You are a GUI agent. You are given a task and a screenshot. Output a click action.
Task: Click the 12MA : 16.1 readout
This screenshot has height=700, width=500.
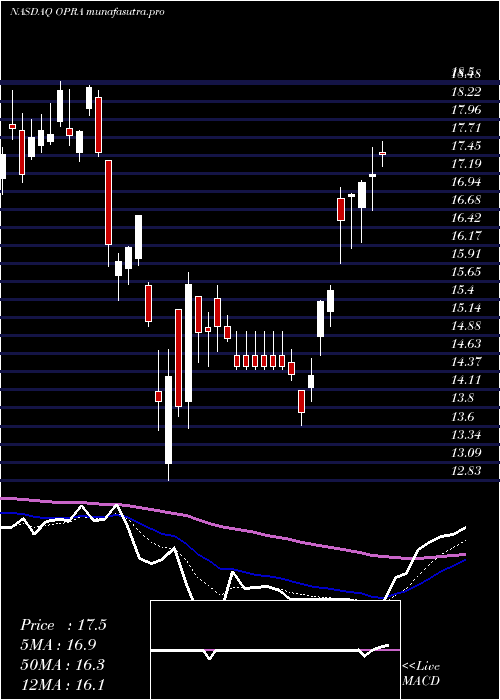click(x=62, y=683)
